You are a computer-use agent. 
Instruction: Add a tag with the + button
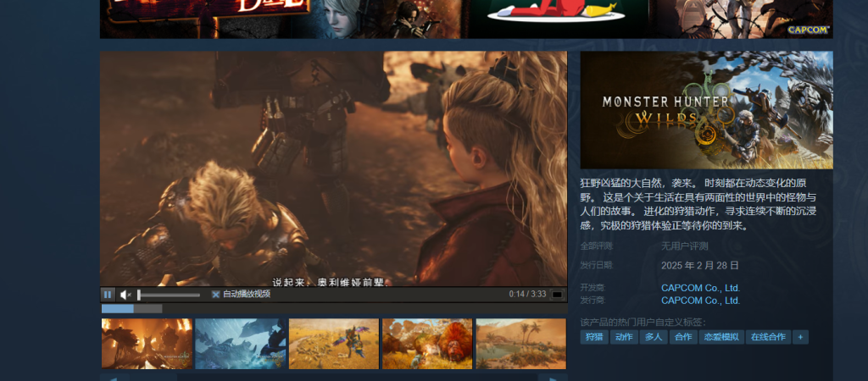[x=800, y=337]
